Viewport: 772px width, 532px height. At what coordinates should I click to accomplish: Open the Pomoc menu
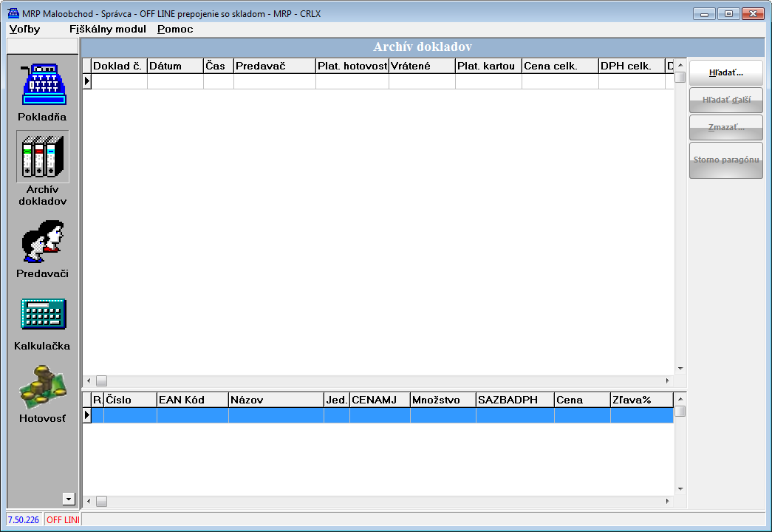(175, 30)
